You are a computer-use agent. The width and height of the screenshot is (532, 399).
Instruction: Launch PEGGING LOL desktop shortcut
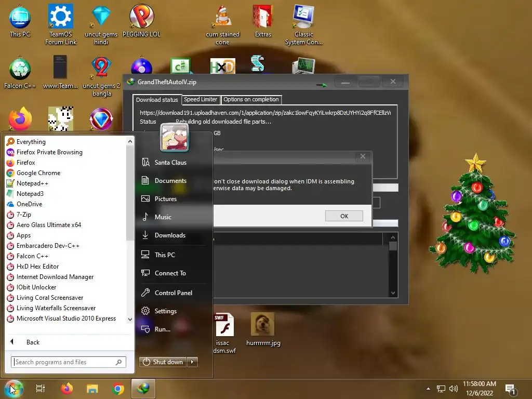(141, 21)
